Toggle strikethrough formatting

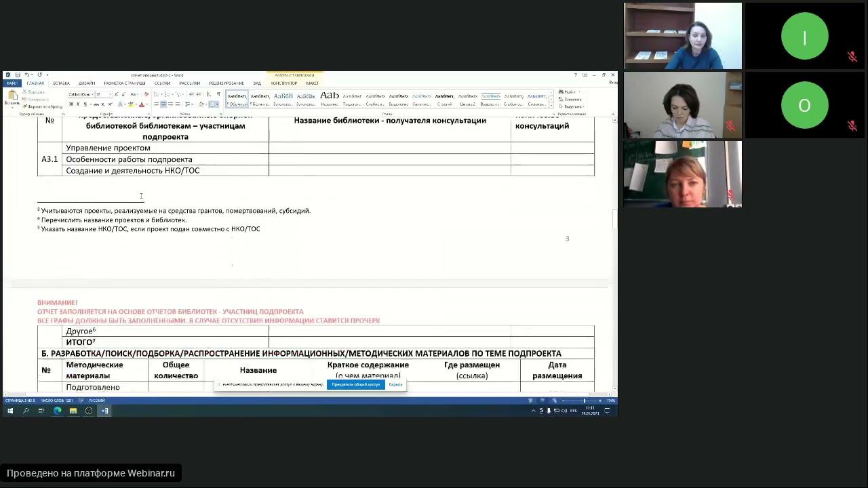[96, 104]
